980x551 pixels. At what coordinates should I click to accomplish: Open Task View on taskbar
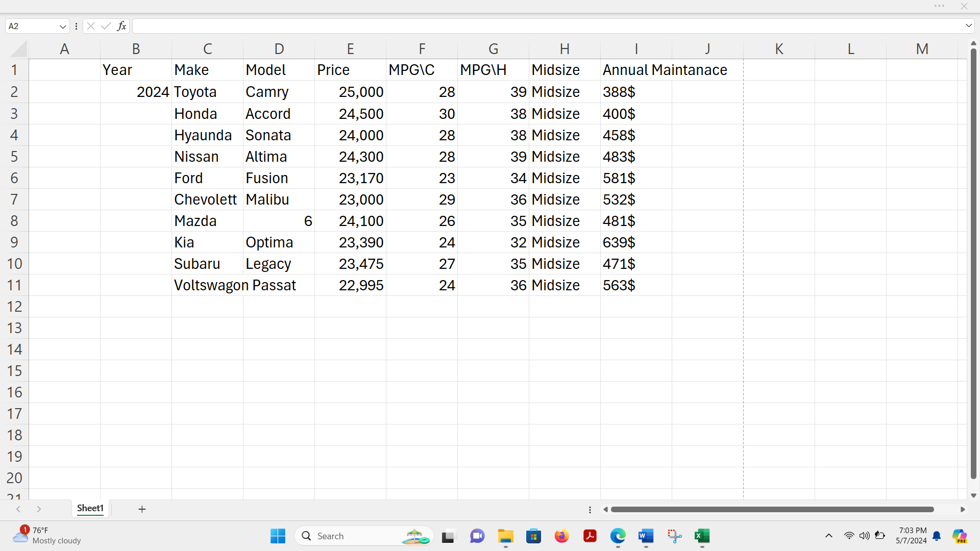(448, 536)
